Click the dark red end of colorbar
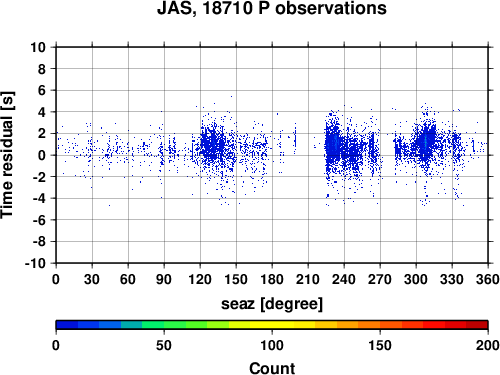The width and height of the screenshot is (500, 375). click(477, 325)
